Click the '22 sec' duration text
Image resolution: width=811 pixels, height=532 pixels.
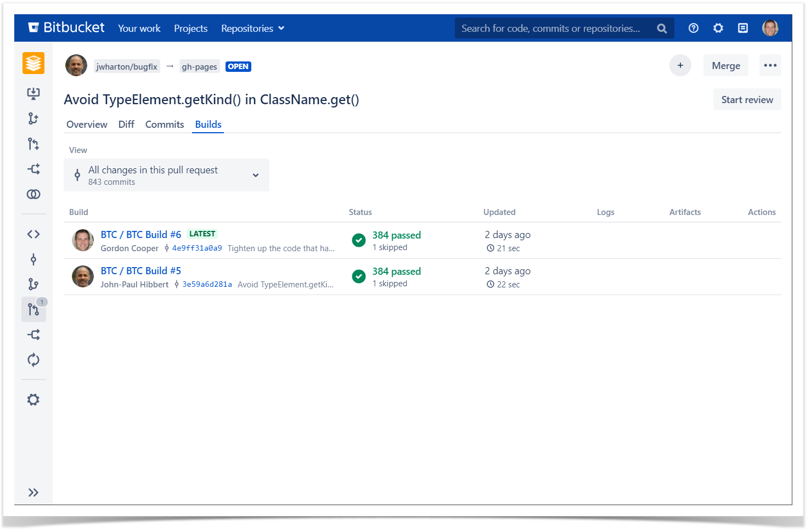[x=509, y=285]
